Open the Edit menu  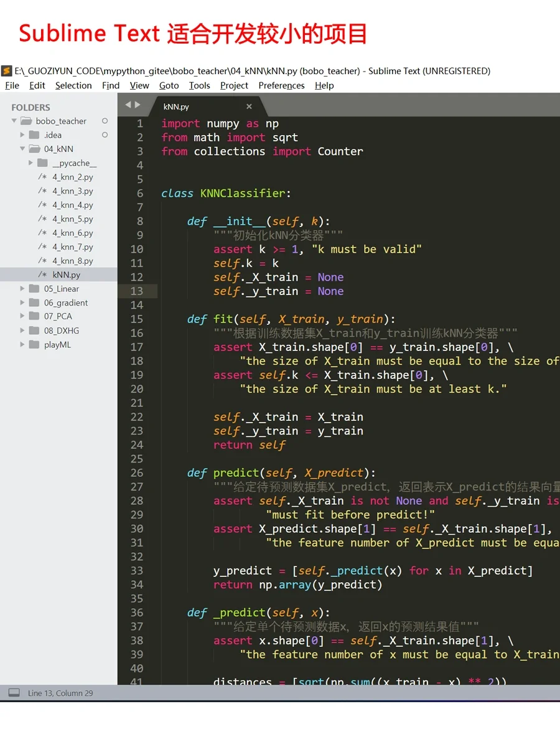(37, 85)
